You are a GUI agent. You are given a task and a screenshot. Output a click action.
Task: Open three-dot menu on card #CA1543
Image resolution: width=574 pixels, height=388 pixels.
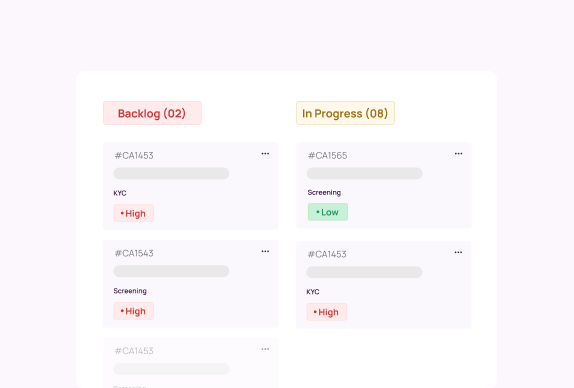(x=265, y=251)
